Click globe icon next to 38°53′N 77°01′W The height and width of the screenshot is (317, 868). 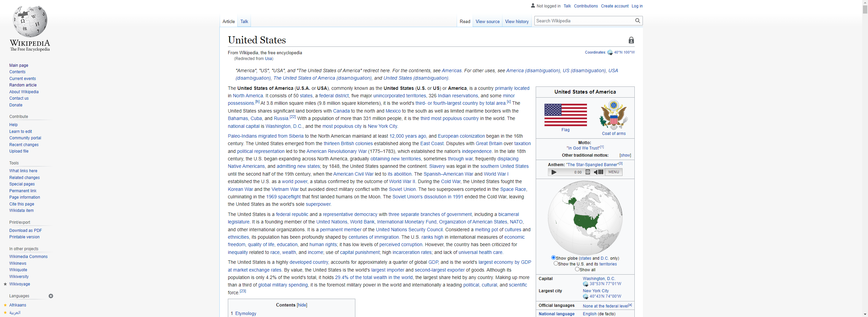(x=586, y=284)
